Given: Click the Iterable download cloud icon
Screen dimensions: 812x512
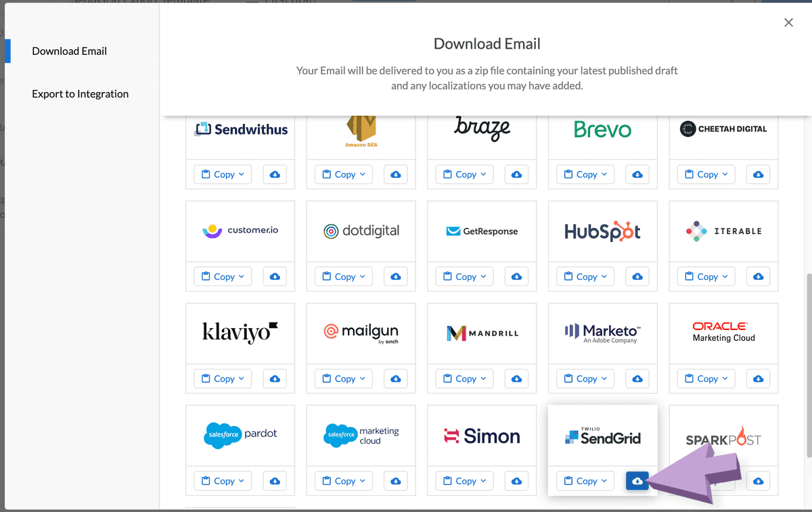Looking at the screenshot, I should coord(759,277).
